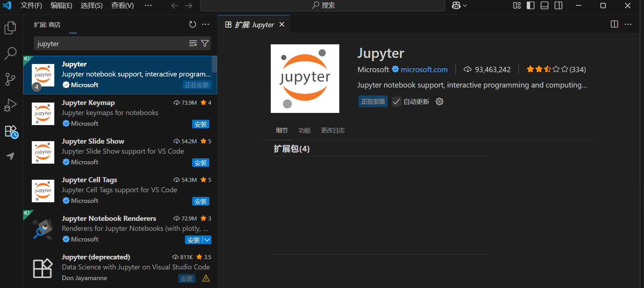
Task: Toggle the bottom panel
Action: tap(545, 5)
